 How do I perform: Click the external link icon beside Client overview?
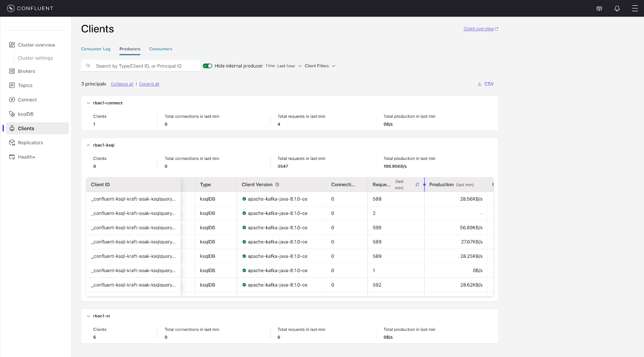pyautogui.click(x=496, y=29)
